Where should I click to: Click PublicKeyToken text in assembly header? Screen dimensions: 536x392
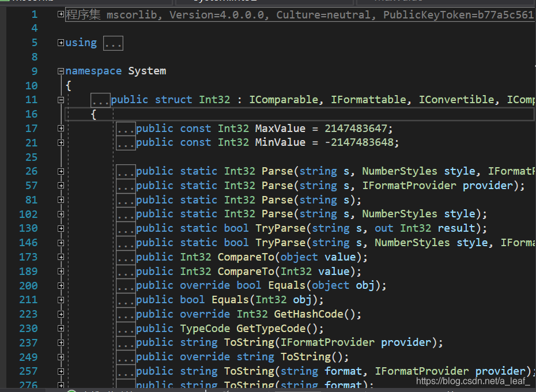coord(428,15)
